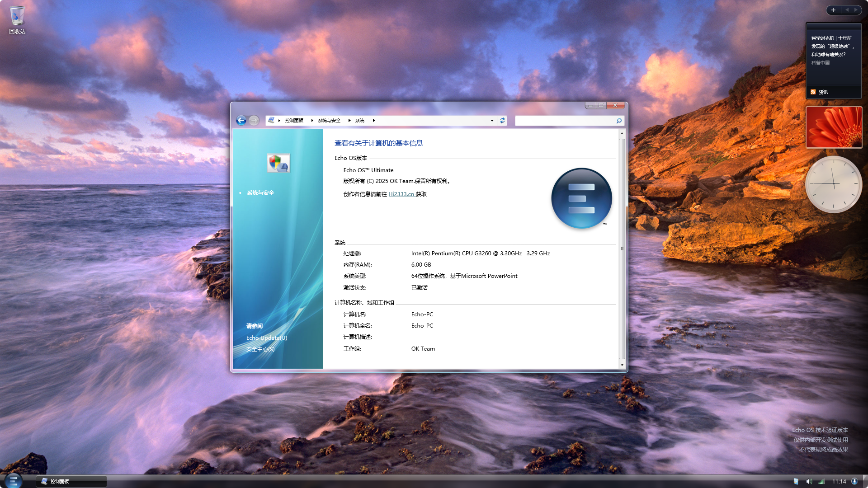868x488 pixels.
Task: Select 系统与安全 breadcrumb item
Action: click(x=329, y=121)
